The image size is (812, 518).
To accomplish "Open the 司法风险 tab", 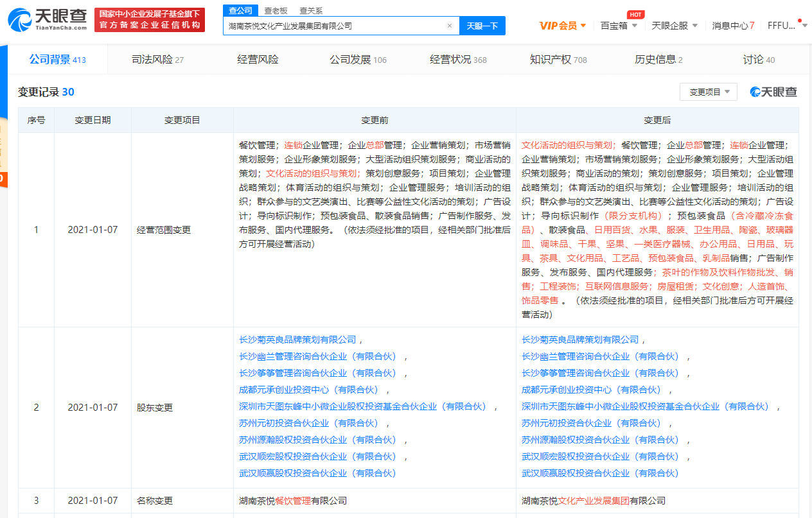I will 157,60.
